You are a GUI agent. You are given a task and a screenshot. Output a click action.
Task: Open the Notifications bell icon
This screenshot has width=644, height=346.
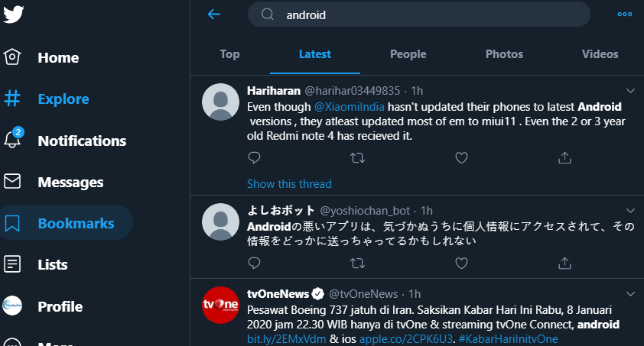coord(13,140)
